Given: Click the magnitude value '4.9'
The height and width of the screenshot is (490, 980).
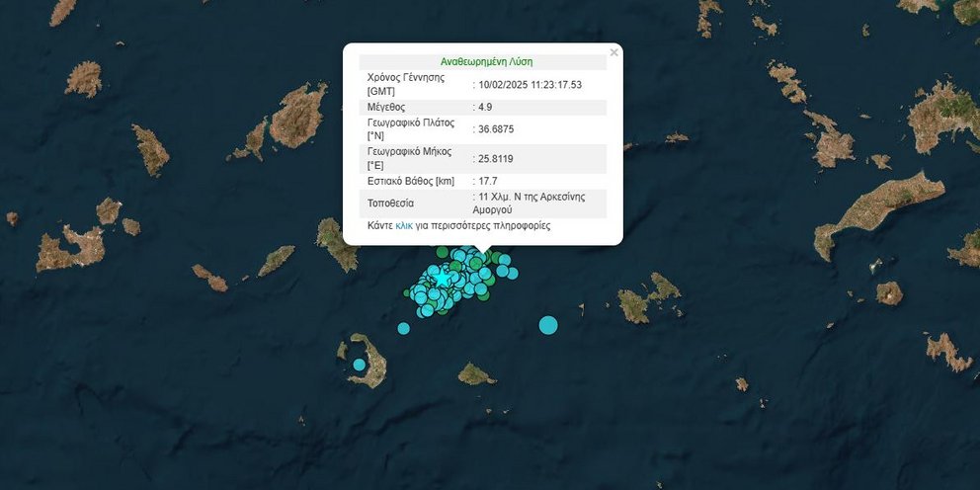Looking at the screenshot, I should tap(485, 107).
